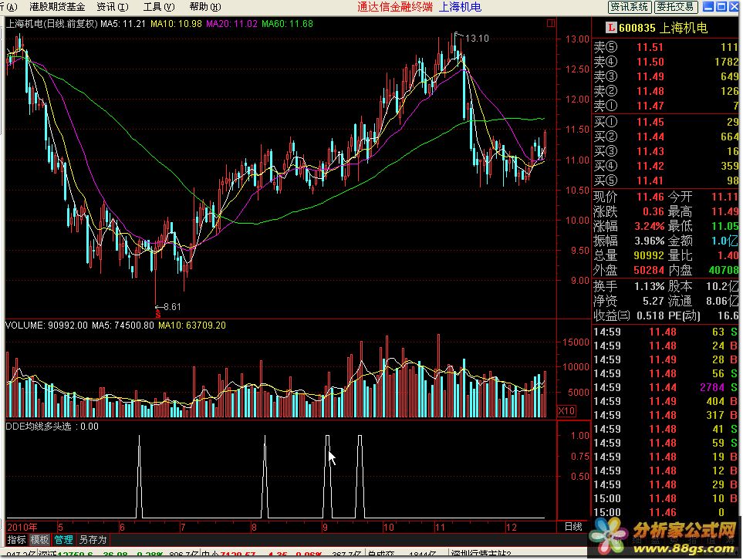Click the 振幅 3.96% value
The image size is (743, 560).
pyautogui.click(x=650, y=241)
